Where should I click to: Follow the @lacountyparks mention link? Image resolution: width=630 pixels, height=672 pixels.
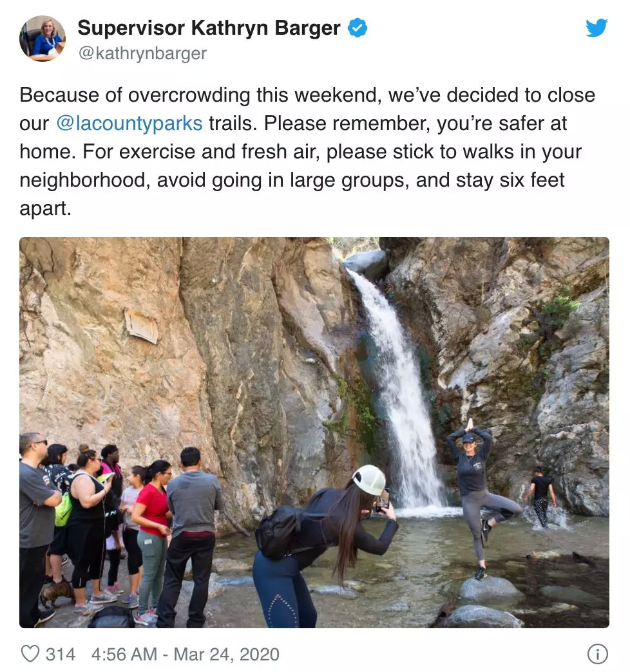(129, 124)
